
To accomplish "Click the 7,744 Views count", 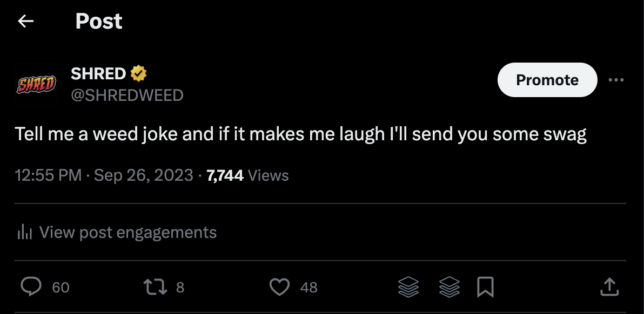I will click(247, 175).
